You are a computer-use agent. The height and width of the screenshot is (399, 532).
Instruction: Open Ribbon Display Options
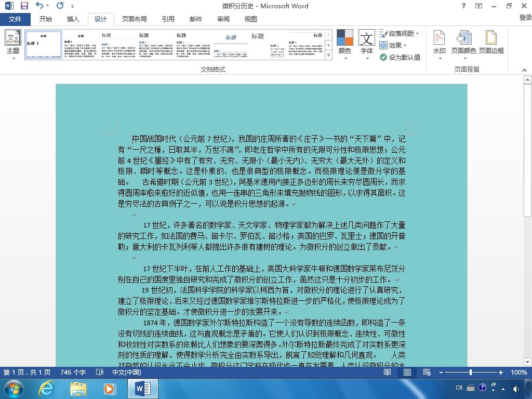pos(478,6)
